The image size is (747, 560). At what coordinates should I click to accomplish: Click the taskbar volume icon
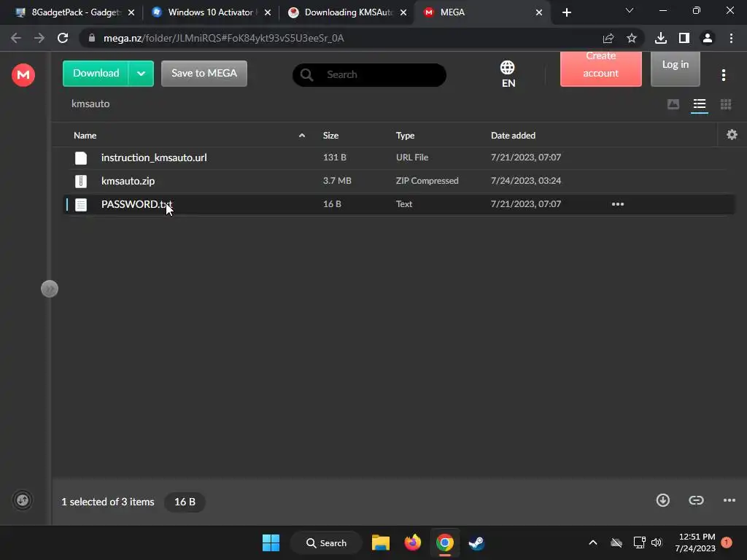pyautogui.click(x=657, y=542)
